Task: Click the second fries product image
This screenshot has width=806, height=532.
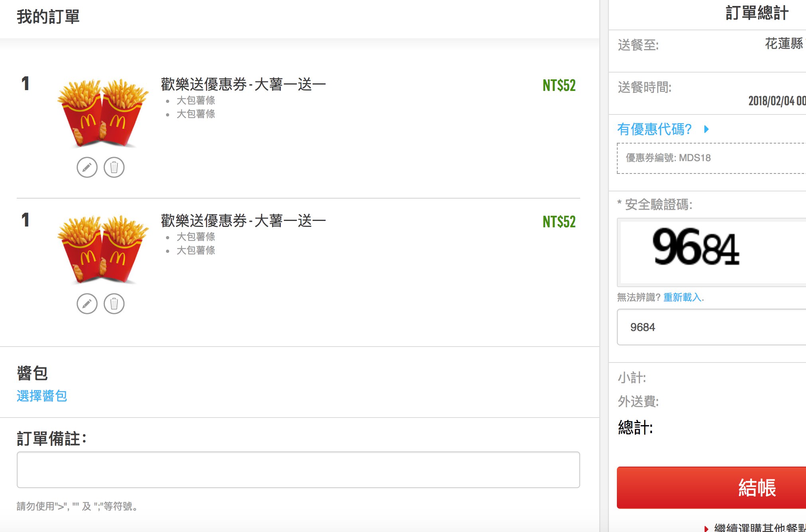Action: coord(103,250)
